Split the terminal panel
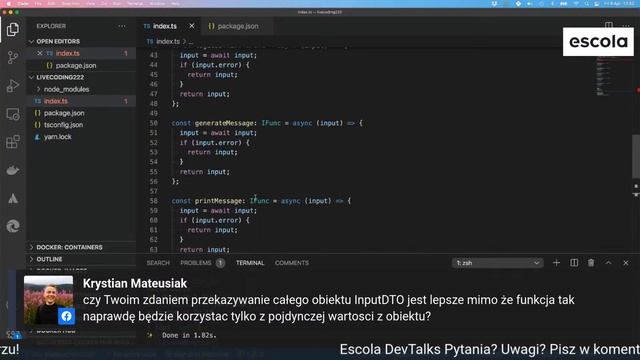Screen dimensions: 640x360 click(x=574, y=263)
